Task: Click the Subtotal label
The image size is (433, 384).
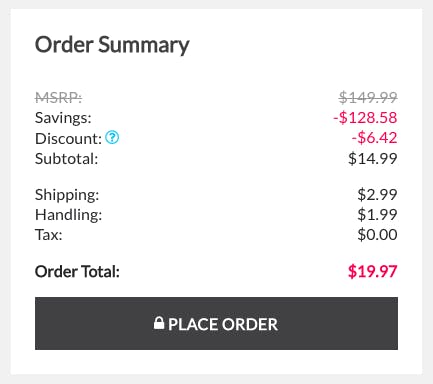Action: click(66, 159)
